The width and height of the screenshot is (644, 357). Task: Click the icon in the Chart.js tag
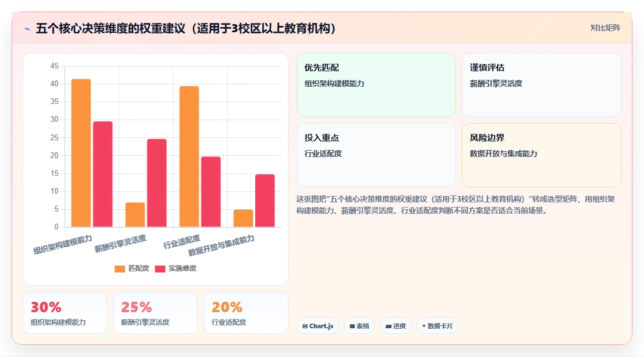[x=305, y=326]
